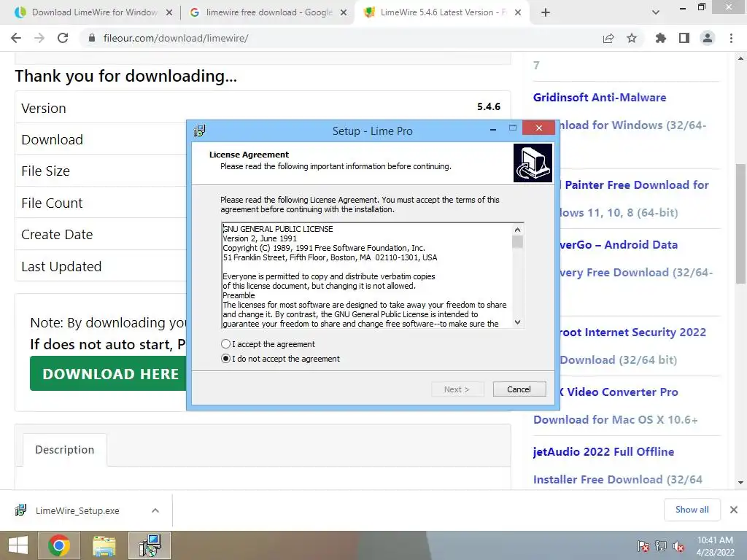Click the site lock security icon
747x560 pixels.
[92, 38]
